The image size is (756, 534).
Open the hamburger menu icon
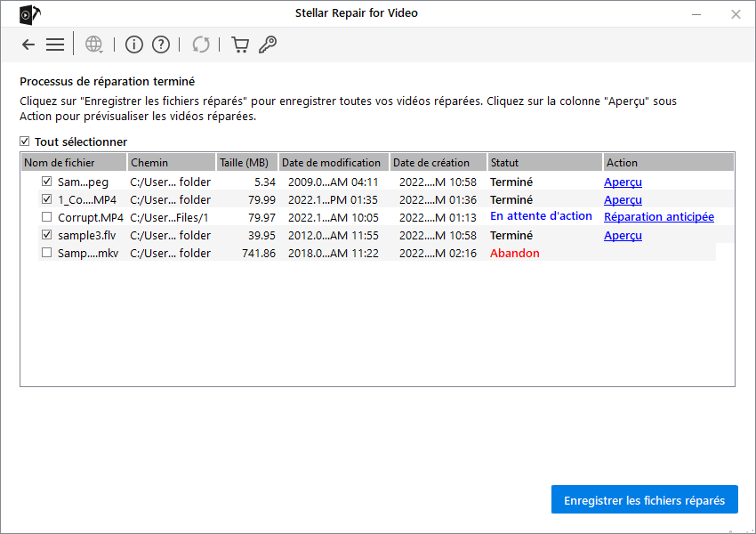coord(55,44)
